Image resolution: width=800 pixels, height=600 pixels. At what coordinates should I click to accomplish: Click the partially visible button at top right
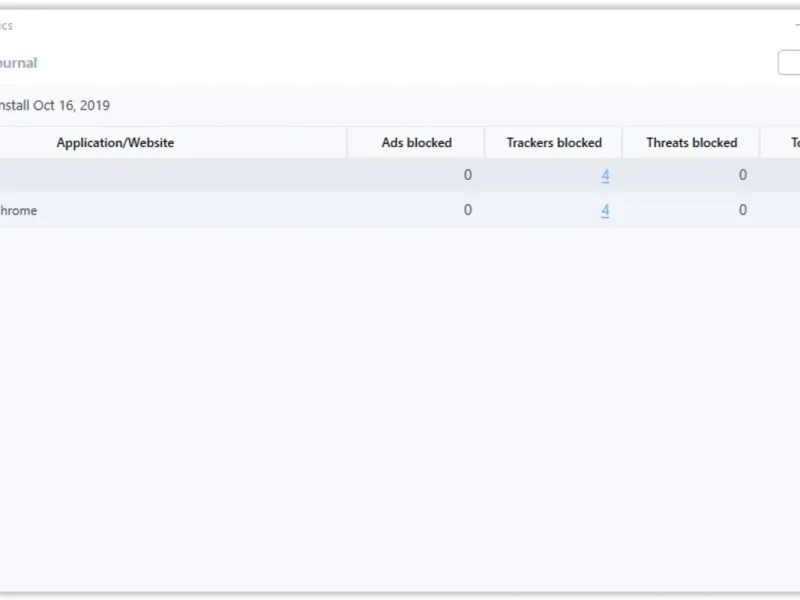(789, 62)
